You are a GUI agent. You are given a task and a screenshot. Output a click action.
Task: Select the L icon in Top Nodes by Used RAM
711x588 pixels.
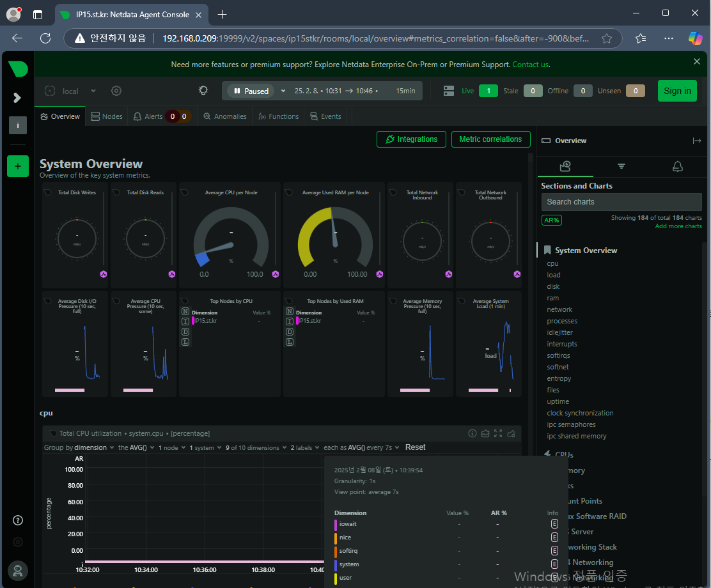[290, 342]
